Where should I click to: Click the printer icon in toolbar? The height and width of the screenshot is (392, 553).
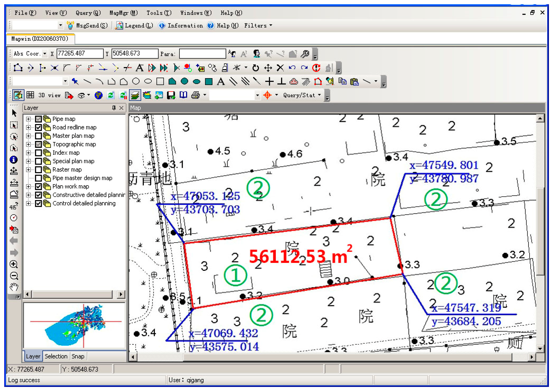tap(195, 95)
